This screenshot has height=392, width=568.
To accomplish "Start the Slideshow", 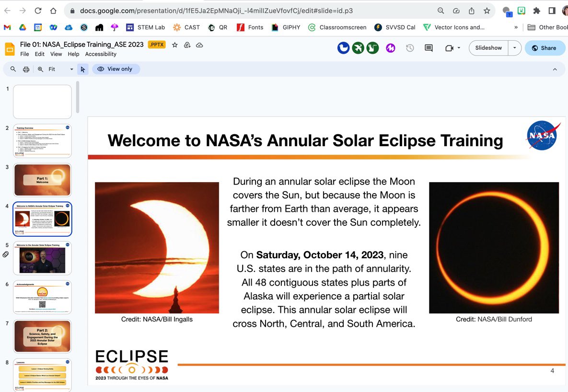I will (x=488, y=48).
